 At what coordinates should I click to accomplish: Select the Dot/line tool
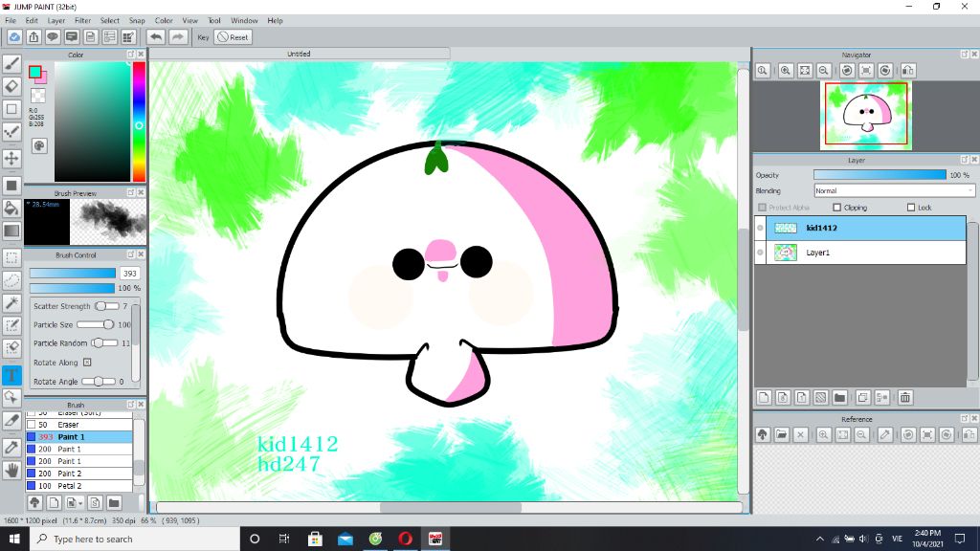click(11, 132)
